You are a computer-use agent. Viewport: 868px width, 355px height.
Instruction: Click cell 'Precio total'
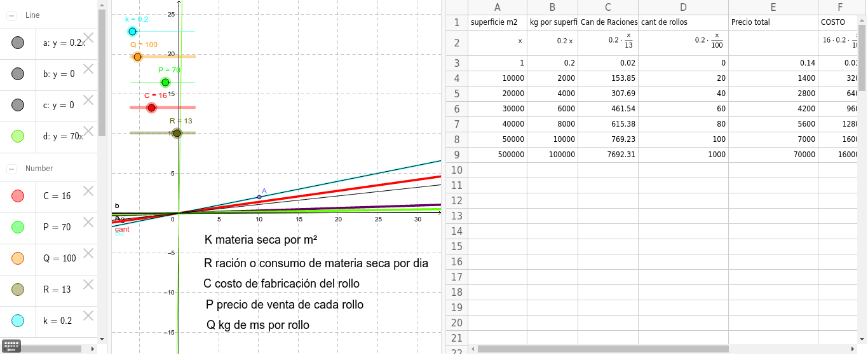coord(773,23)
